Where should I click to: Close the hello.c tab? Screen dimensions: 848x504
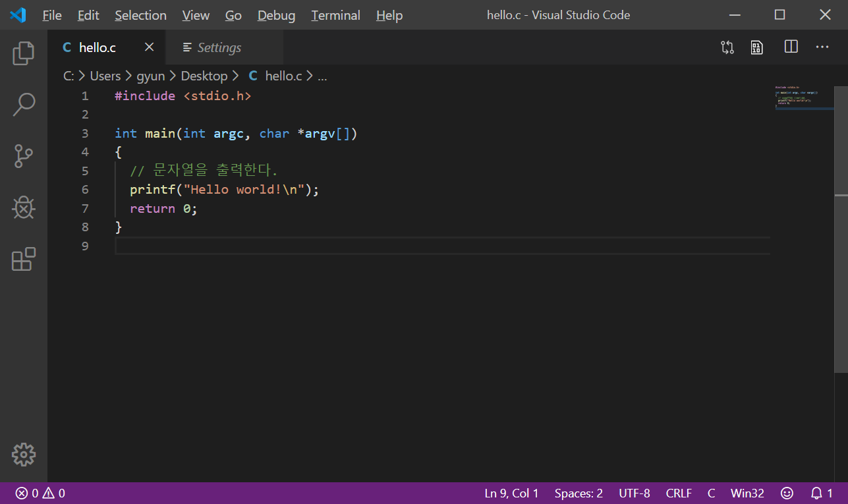[x=149, y=47]
